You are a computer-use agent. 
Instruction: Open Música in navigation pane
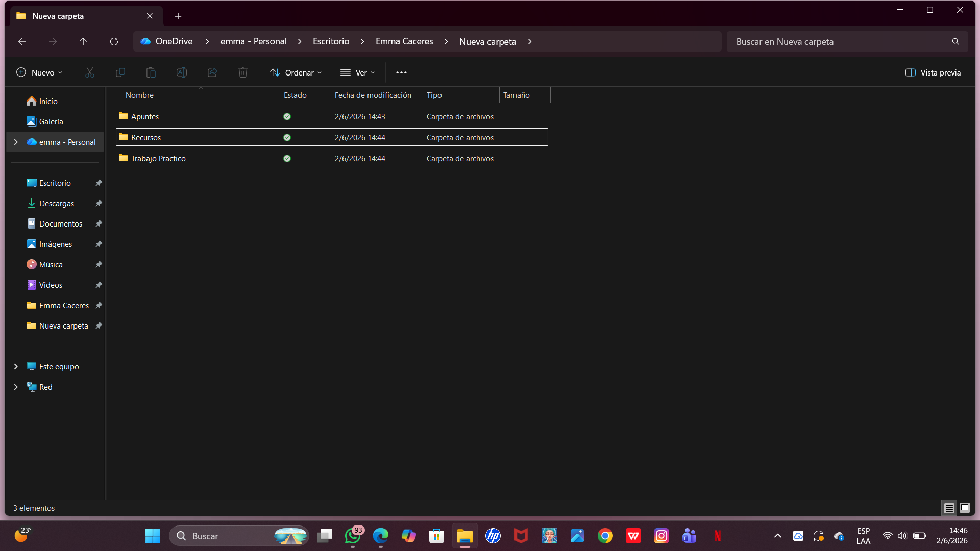point(55,264)
